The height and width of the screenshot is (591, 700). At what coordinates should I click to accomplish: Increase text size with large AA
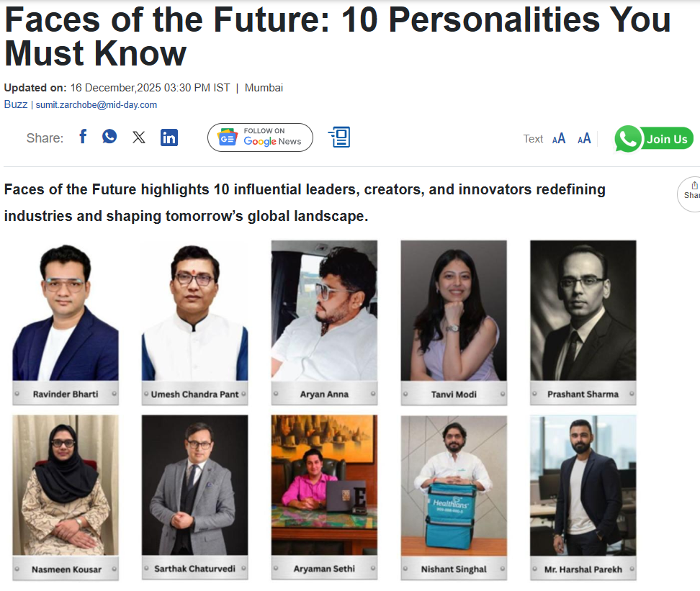584,138
